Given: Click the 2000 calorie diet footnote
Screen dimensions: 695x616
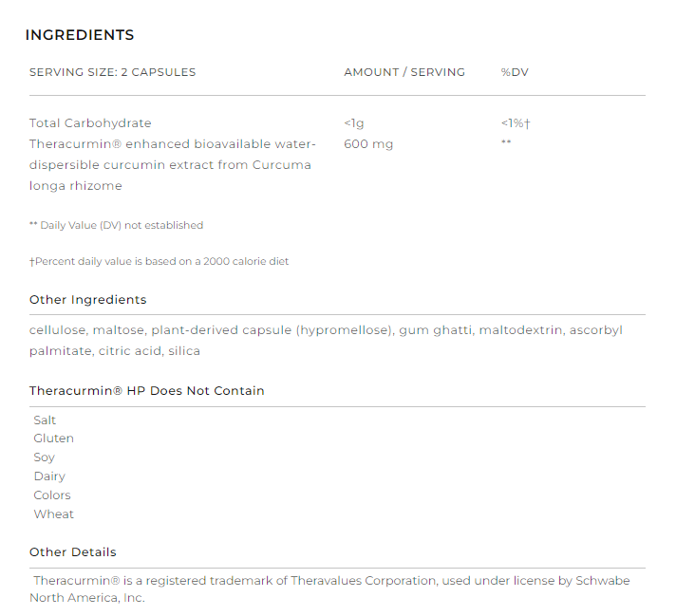Looking at the screenshot, I should pos(160,261).
